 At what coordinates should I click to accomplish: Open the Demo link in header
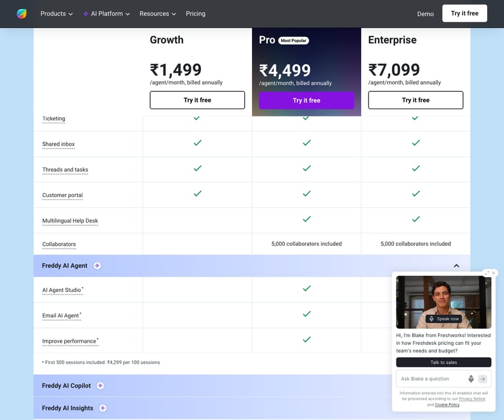[x=425, y=14]
